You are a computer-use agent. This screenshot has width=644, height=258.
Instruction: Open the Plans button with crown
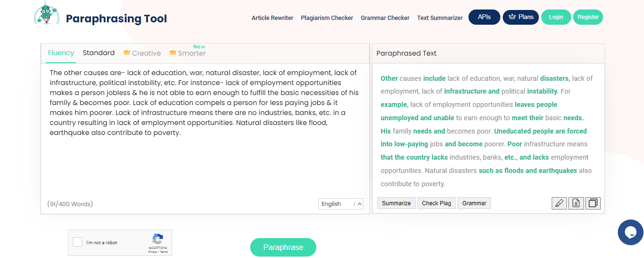[x=521, y=17]
